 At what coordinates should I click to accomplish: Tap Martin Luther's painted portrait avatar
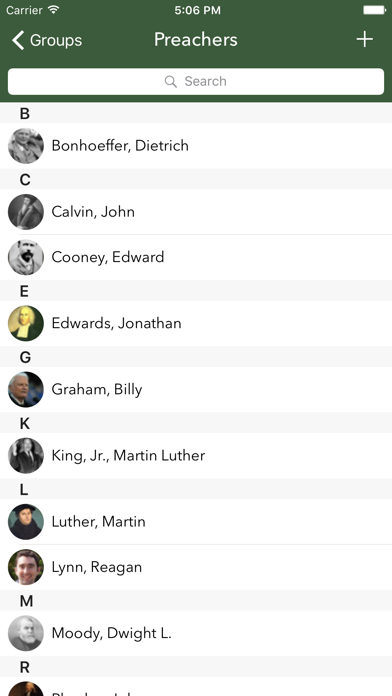(x=26, y=522)
